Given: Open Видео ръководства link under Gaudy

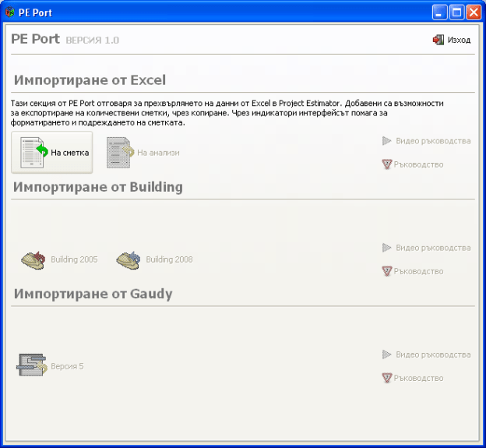Looking at the screenshot, I should (x=432, y=355).
